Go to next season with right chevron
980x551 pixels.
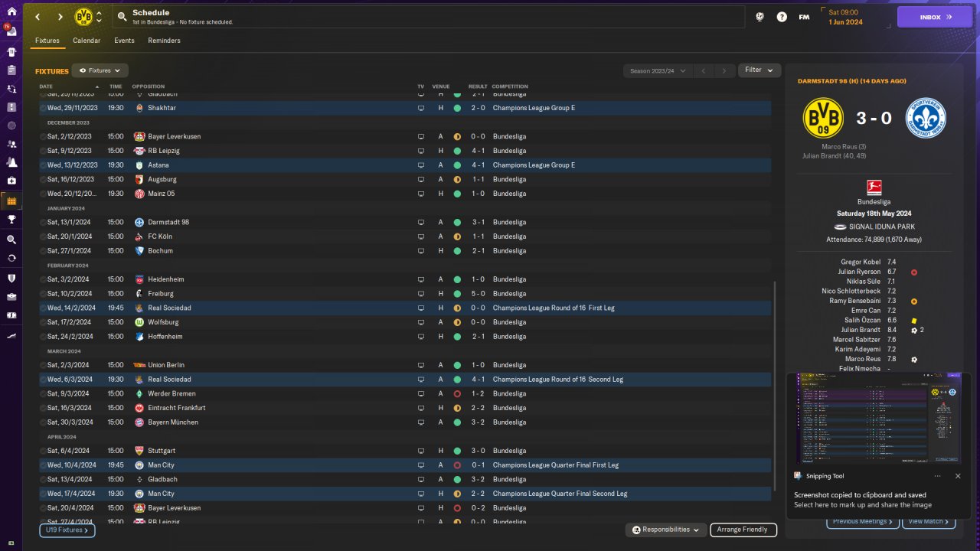(724, 70)
